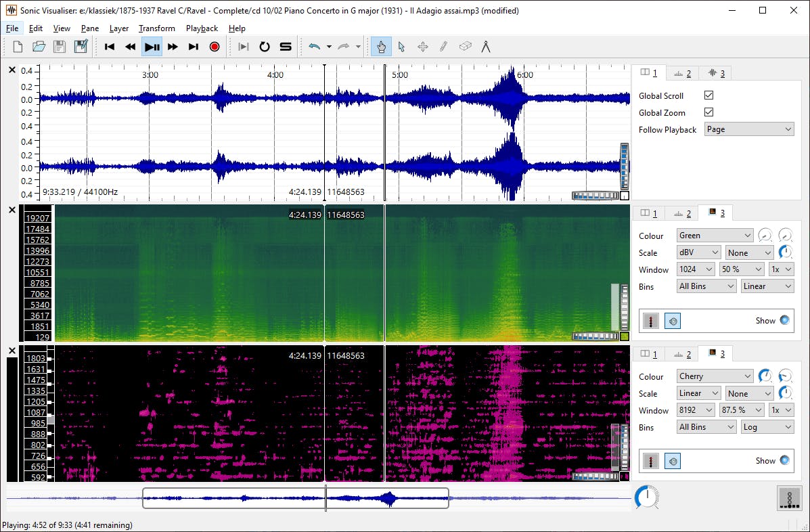Screen dimensions: 810x532
Task: Click the Undo button
Action: pos(315,47)
